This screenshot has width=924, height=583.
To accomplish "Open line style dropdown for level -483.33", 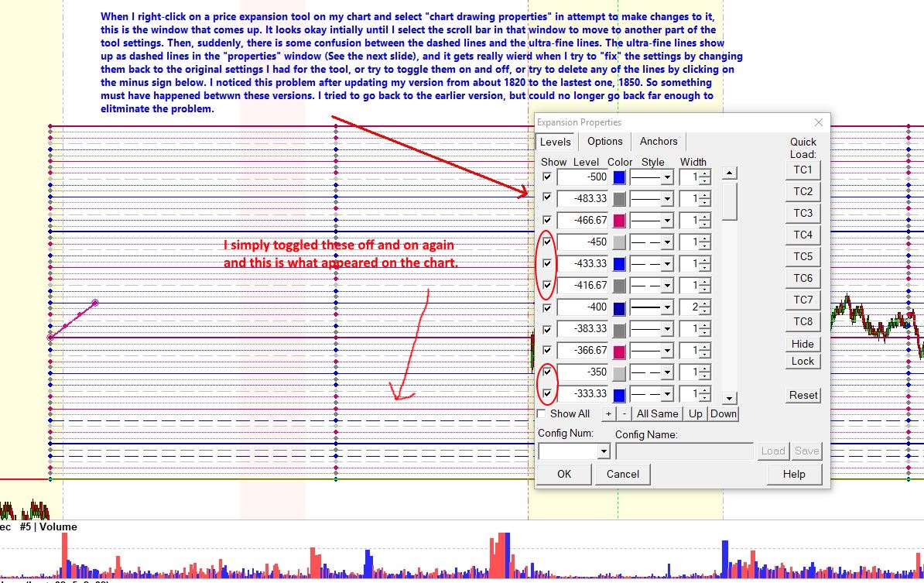I will pos(667,199).
